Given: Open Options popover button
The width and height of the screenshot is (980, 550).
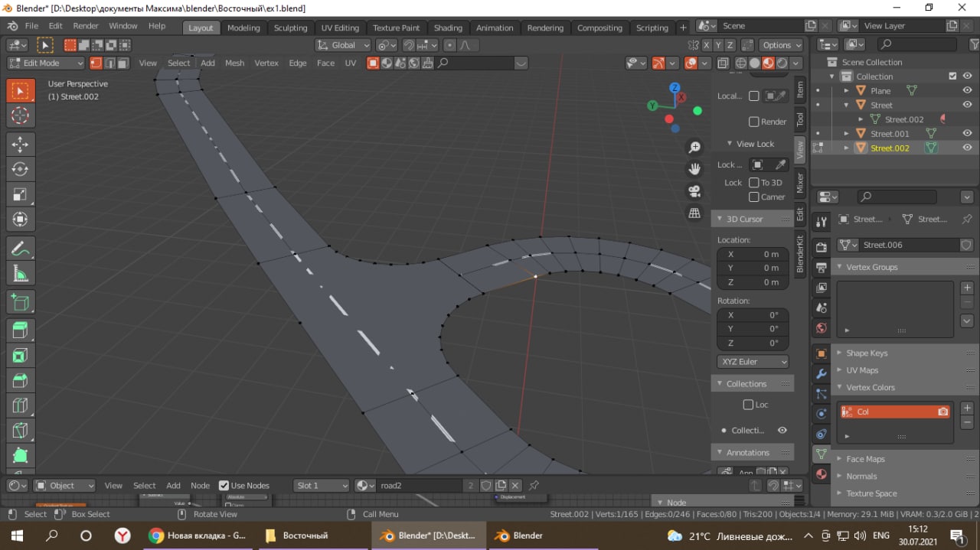Looking at the screenshot, I should click(781, 45).
